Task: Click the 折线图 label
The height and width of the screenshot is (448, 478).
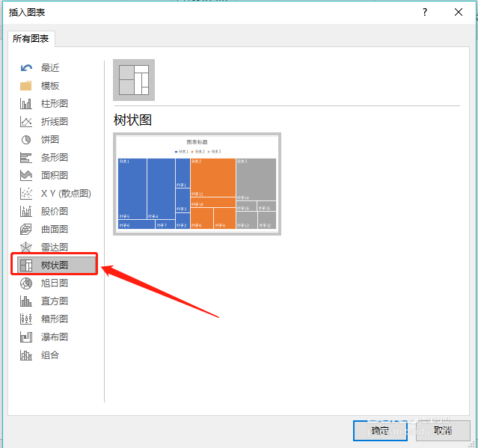Action: click(x=55, y=122)
